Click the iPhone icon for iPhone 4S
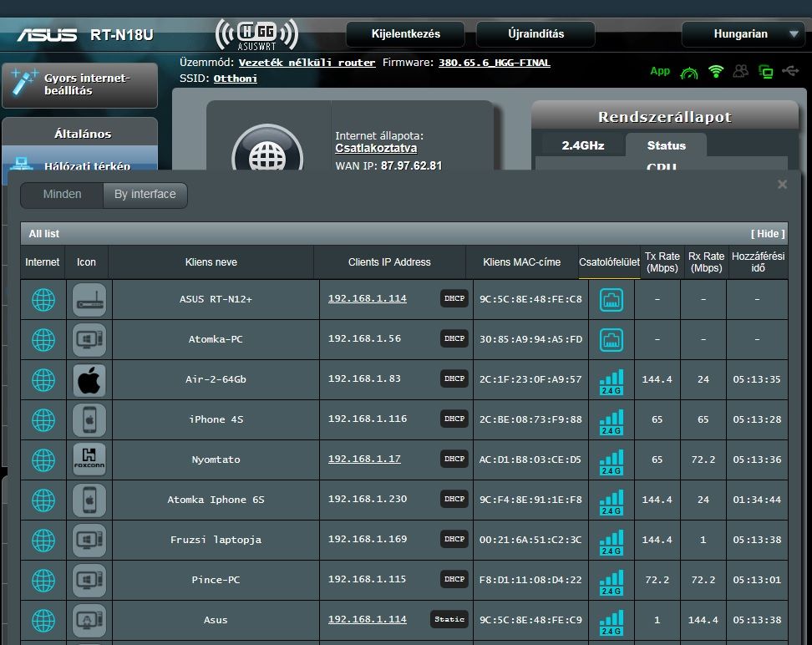The height and width of the screenshot is (645, 812). pos(89,420)
